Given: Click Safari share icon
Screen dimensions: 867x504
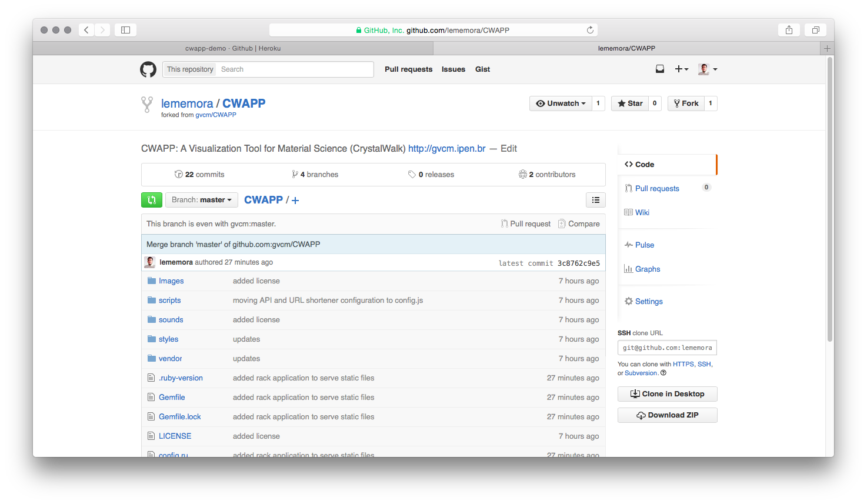Looking at the screenshot, I should click(x=789, y=30).
